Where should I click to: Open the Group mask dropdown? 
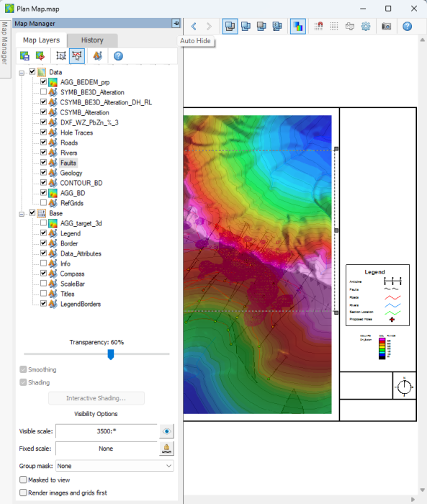(x=114, y=466)
